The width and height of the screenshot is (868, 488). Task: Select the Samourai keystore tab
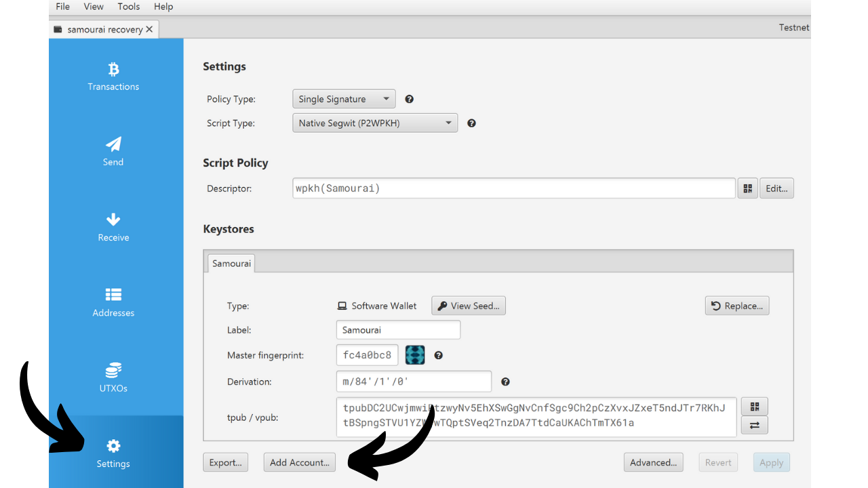point(231,263)
